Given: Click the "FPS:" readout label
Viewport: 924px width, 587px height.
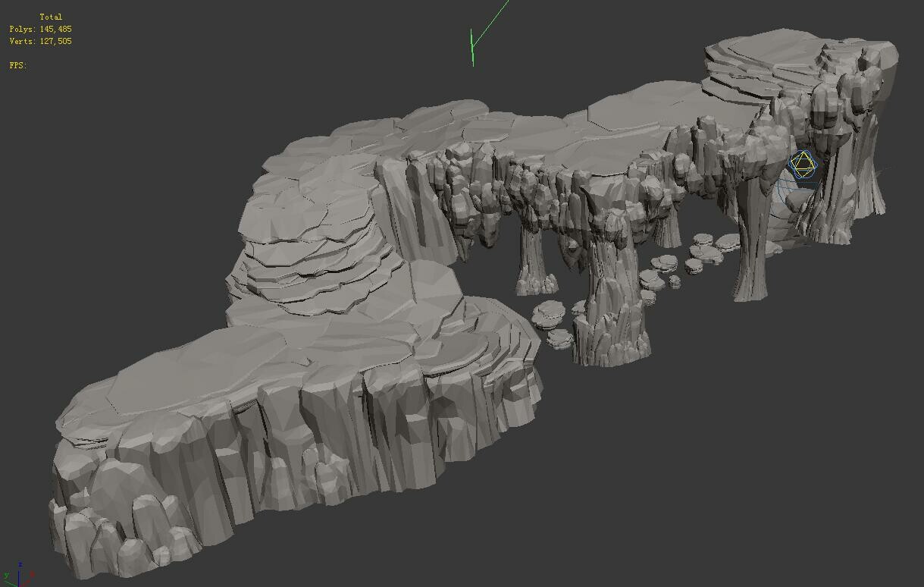Looking at the screenshot, I should point(18,65).
